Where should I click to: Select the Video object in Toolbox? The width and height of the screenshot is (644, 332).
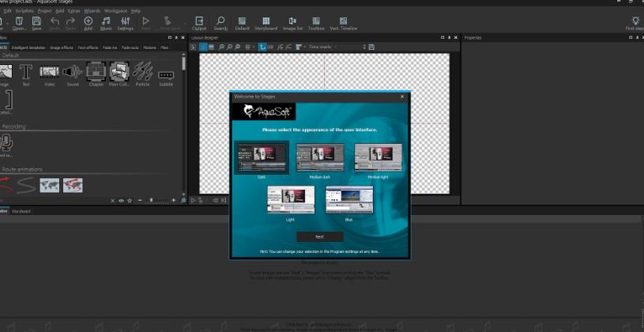click(49, 74)
